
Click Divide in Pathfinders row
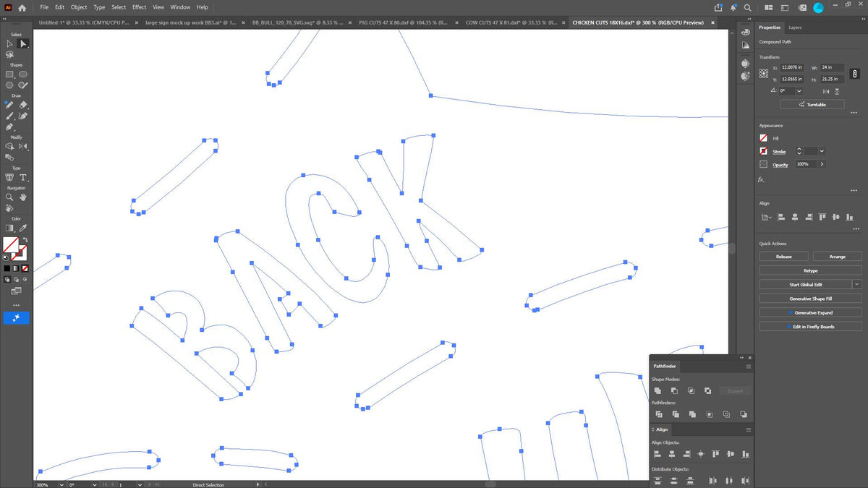tap(659, 414)
